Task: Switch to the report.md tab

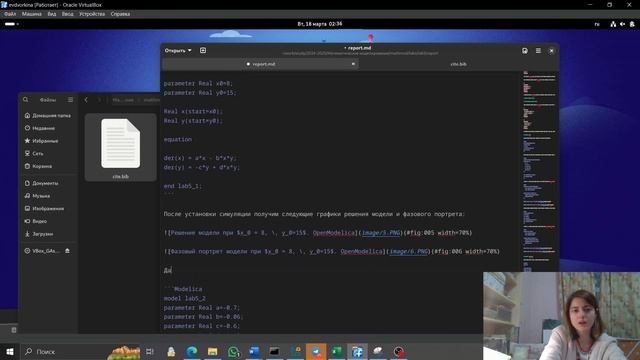Action: click(260, 64)
